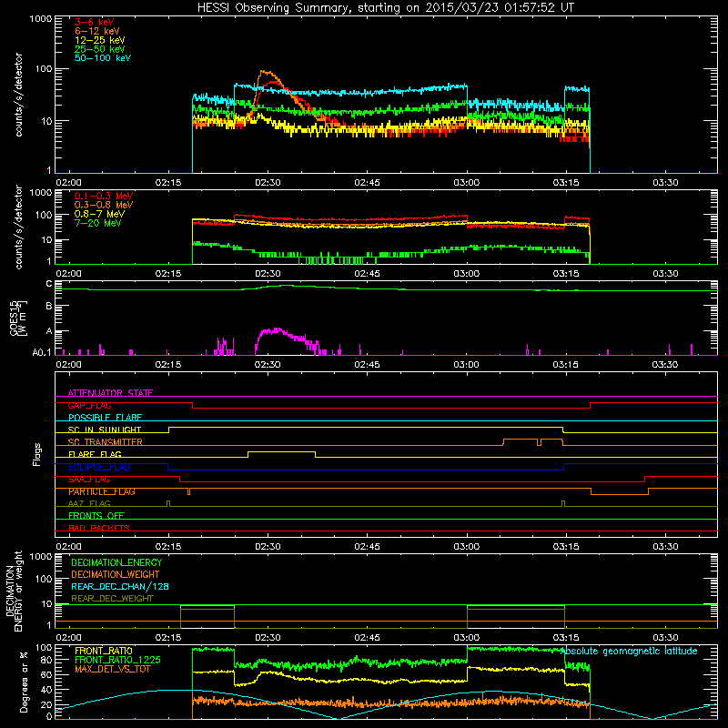Select the ATTENUATOR_STATE flag label
The image size is (728, 728).
point(110,393)
